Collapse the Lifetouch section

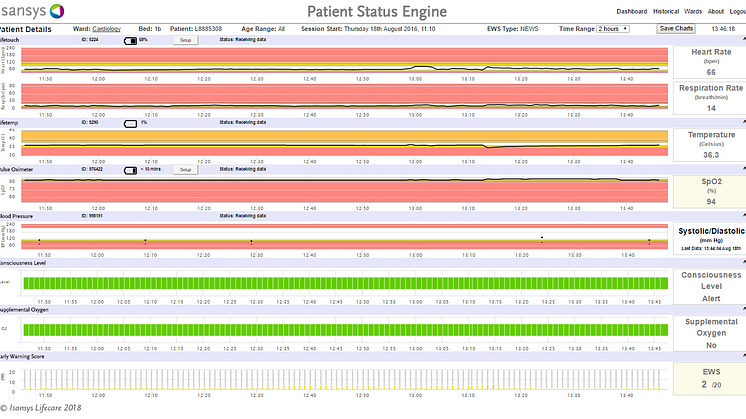click(x=744, y=40)
